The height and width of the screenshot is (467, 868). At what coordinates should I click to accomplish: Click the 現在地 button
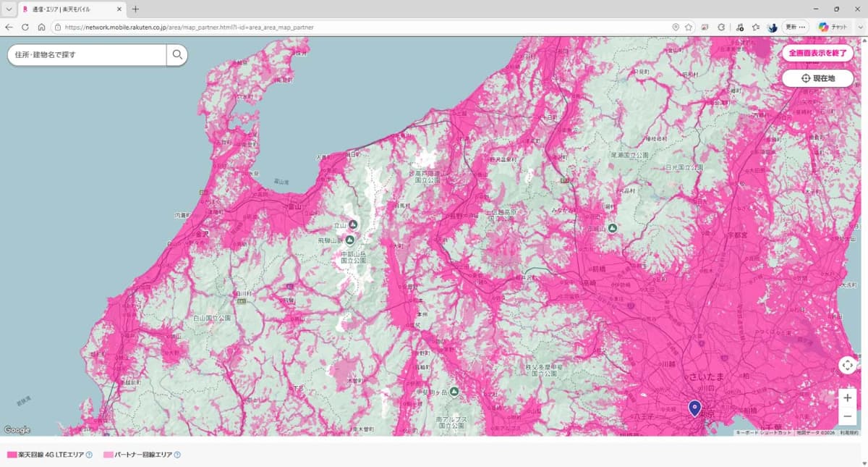(817, 78)
